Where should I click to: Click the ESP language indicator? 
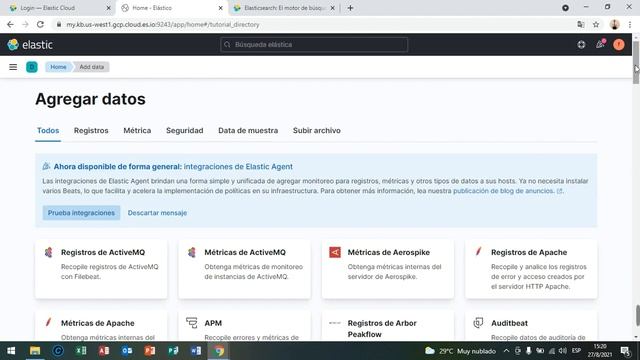click(x=576, y=351)
